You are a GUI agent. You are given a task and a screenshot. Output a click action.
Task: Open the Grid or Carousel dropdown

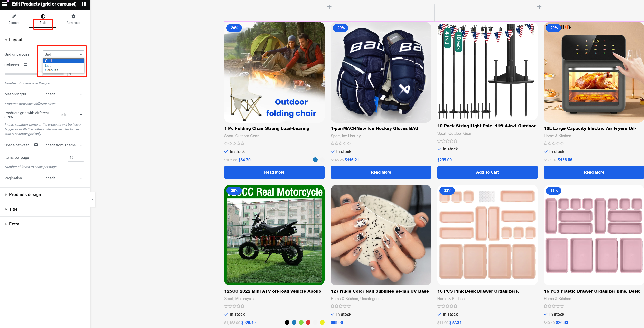63,54
